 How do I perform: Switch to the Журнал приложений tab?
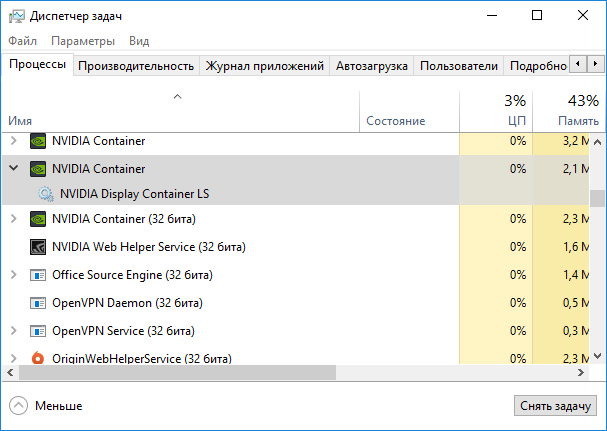click(264, 66)
